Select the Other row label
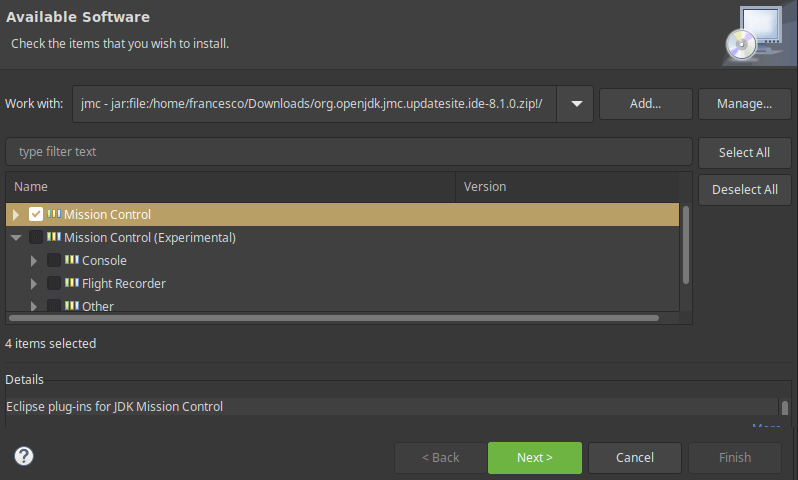Viewport: 798px width, 480px height. [98, 306]
